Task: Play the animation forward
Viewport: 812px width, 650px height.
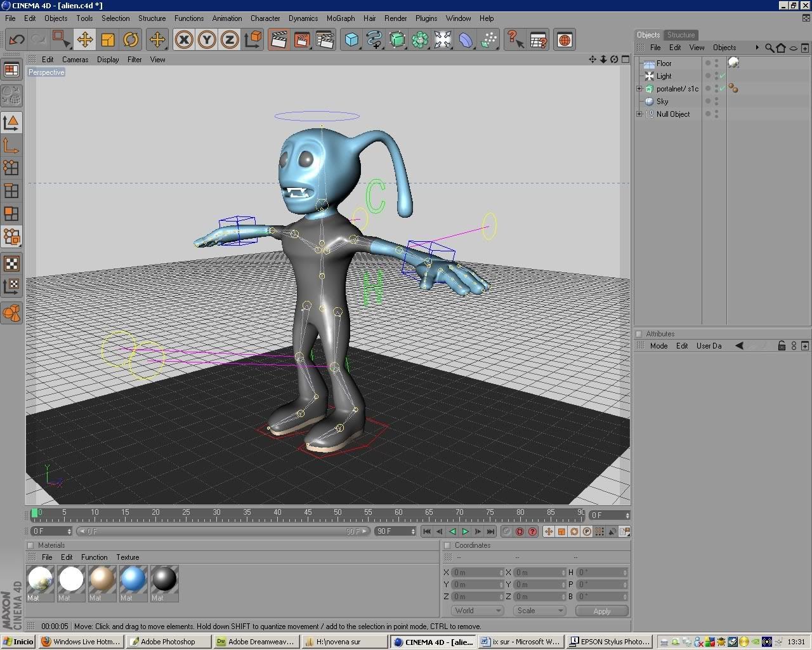Action: pyautogui.click(x=465, y=531)
